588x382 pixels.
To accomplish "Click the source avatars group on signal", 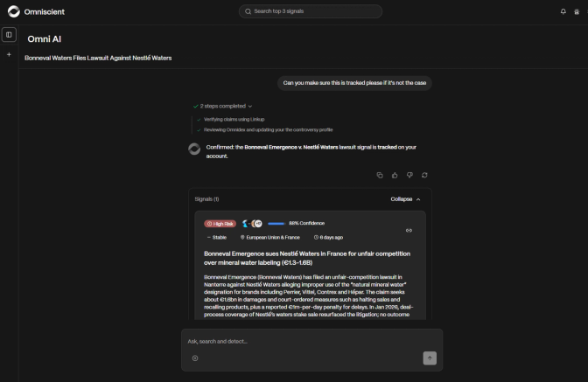I will (x=252, y=224).
